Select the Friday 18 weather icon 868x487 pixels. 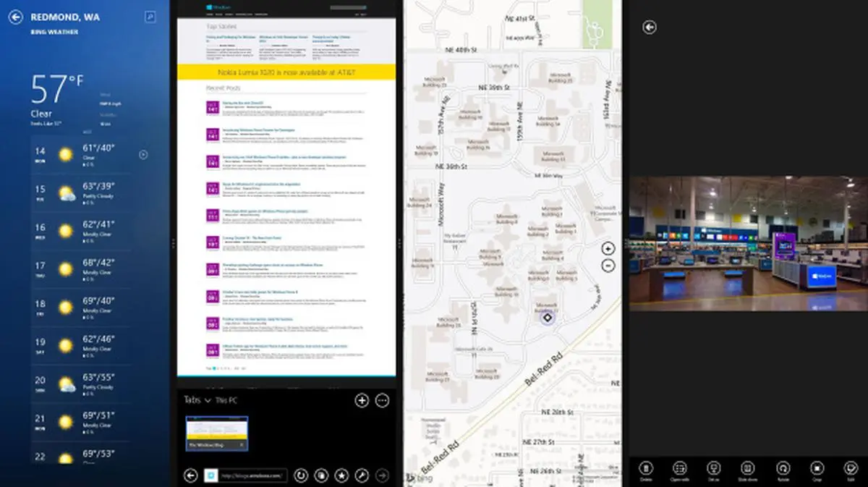point(66,308)
